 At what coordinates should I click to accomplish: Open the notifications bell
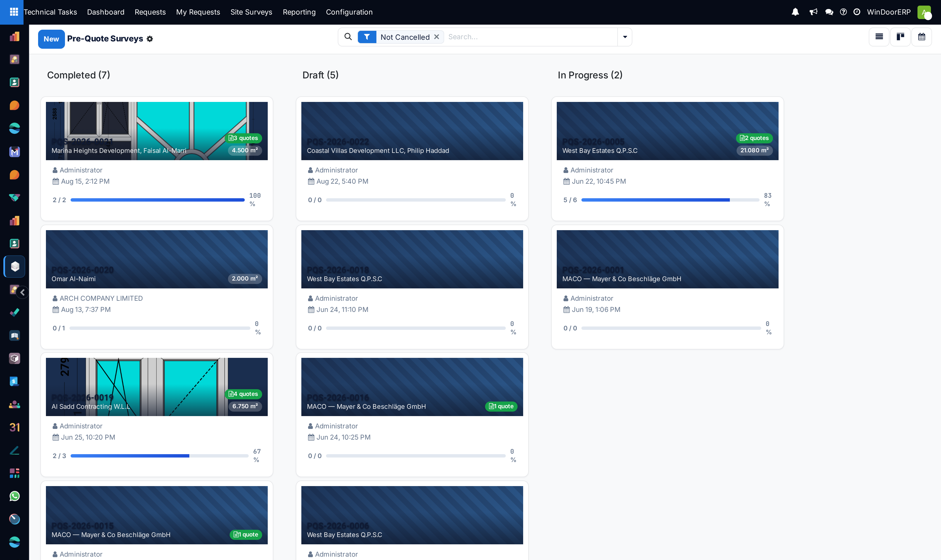tap(795, 12)
